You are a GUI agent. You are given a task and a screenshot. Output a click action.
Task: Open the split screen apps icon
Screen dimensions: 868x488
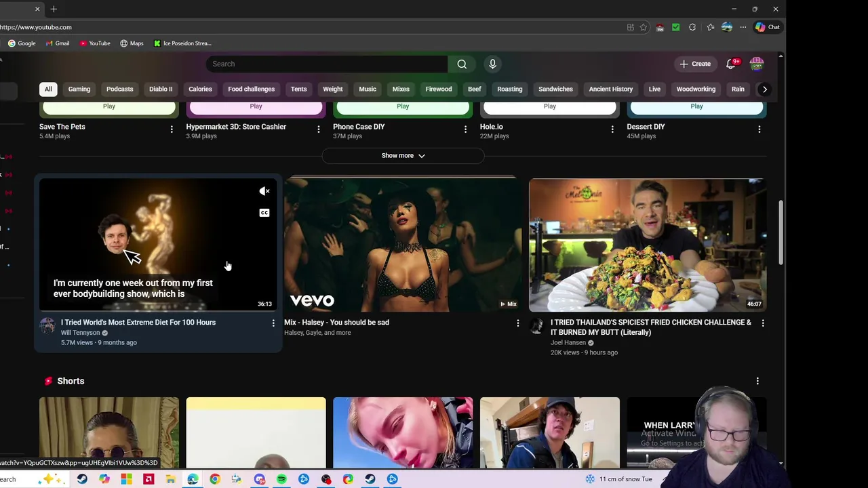click(630, 27)
